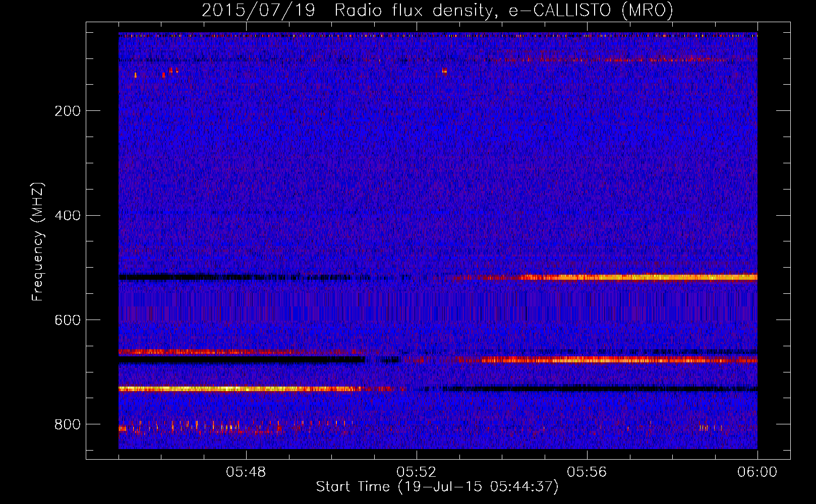
Task: Click the 06:00 time tick label
Action: tap(757, 472)
